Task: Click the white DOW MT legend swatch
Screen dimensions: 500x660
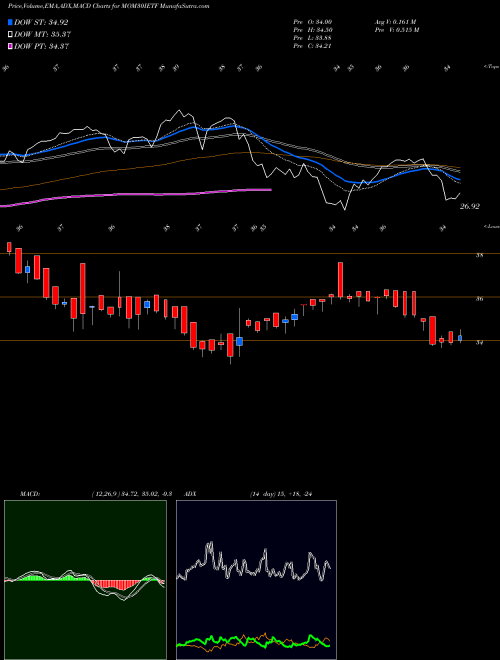Action: click(10, 34)
